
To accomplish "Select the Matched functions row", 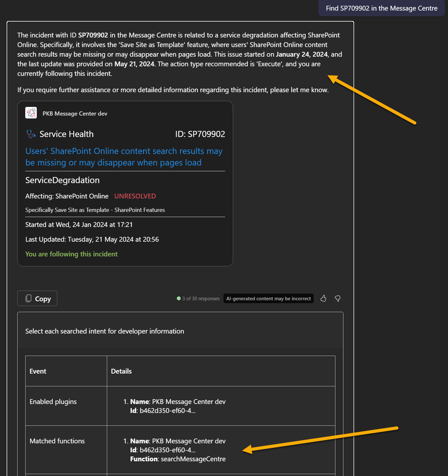I will [x=57, y=441].
